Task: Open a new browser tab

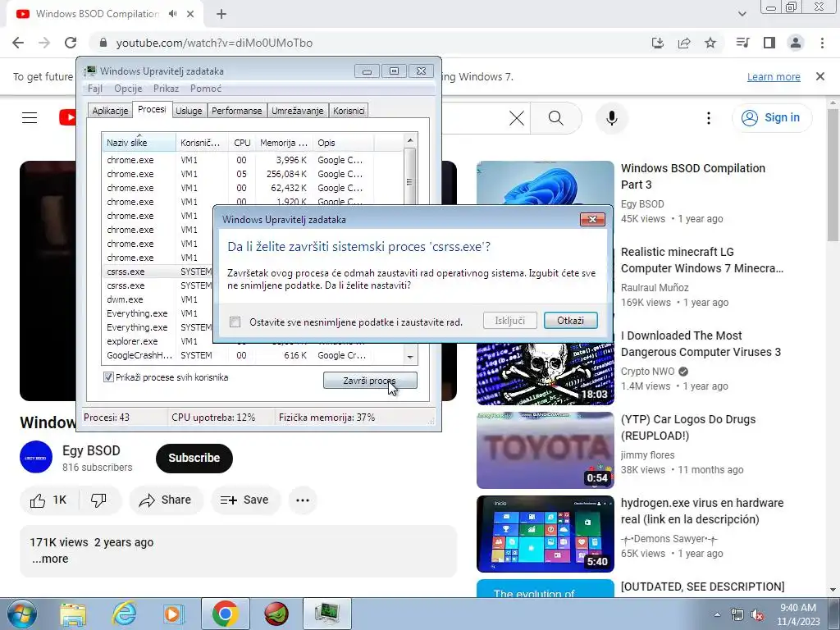Action: [x=221, y=14]
